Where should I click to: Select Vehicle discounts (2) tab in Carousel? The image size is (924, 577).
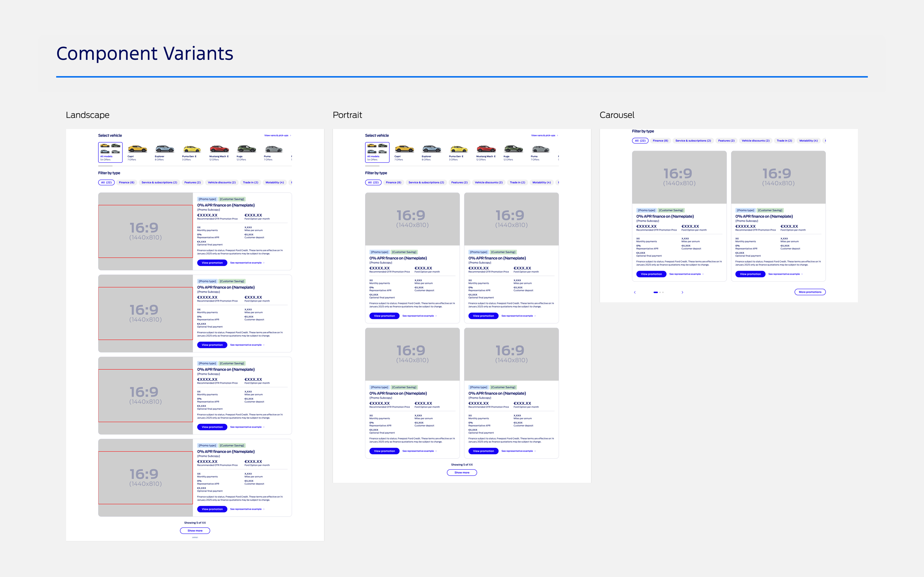tap(755, 141)
